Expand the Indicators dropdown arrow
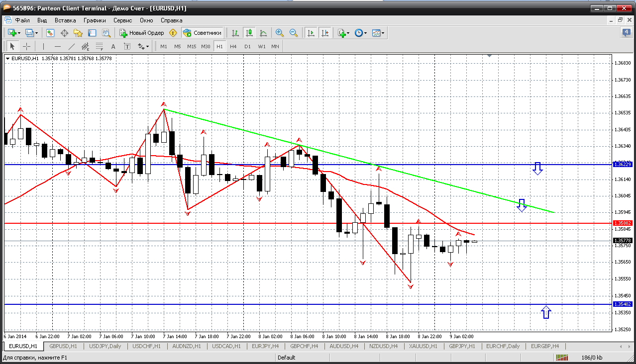The height and width of the screenshot is (364, 636). 348,33
